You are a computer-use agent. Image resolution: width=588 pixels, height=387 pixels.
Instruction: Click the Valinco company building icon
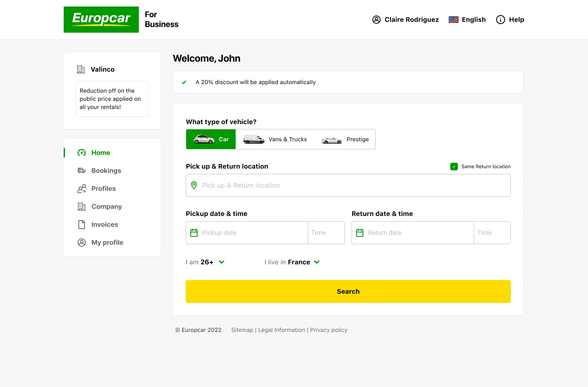(x=81, y=69)
